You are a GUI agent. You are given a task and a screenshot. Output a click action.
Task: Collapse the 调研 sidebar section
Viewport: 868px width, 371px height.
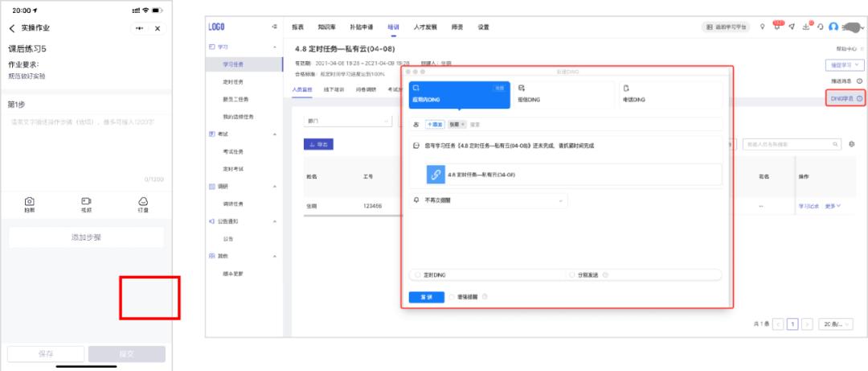pos(275,187)
